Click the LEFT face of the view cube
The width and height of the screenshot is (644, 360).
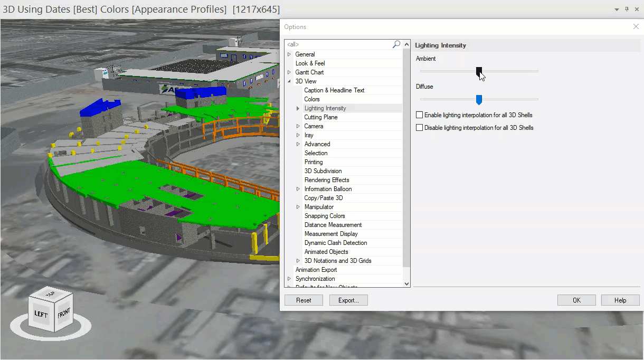pyautogui.click(x=41, y=314)
